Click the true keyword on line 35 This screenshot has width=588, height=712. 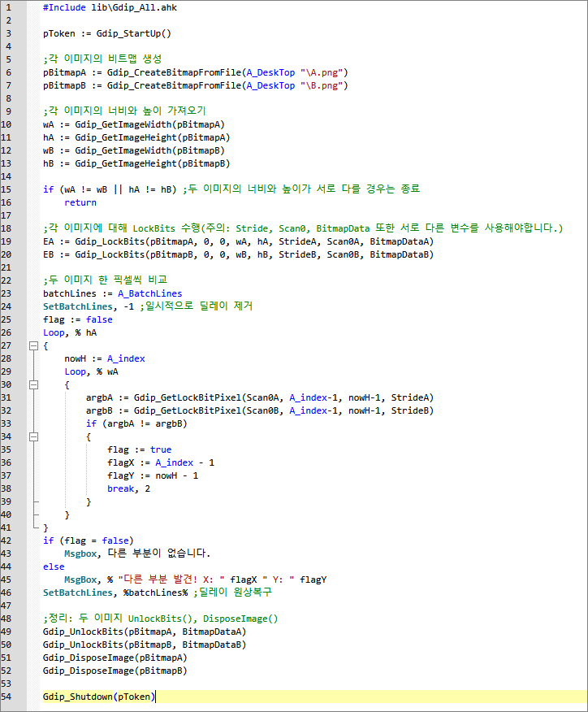point(161,450)
